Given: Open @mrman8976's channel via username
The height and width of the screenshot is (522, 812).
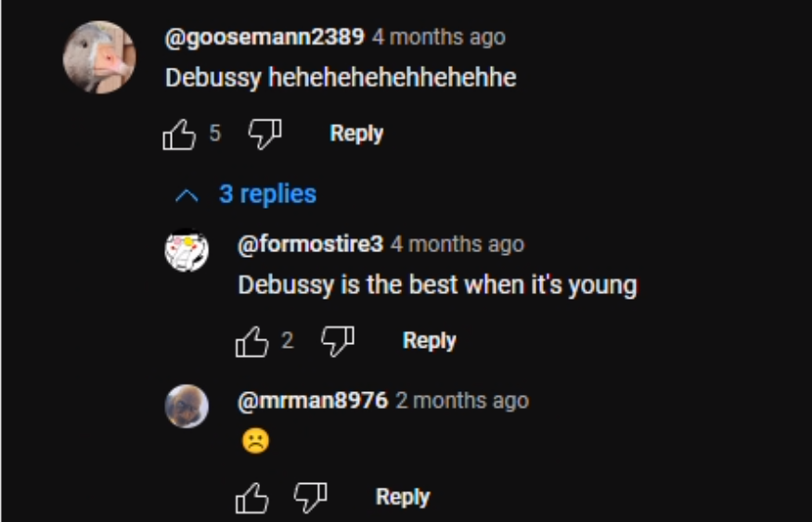Looking at the screenshot, I should pyautogui.click(x=312, y=401).
